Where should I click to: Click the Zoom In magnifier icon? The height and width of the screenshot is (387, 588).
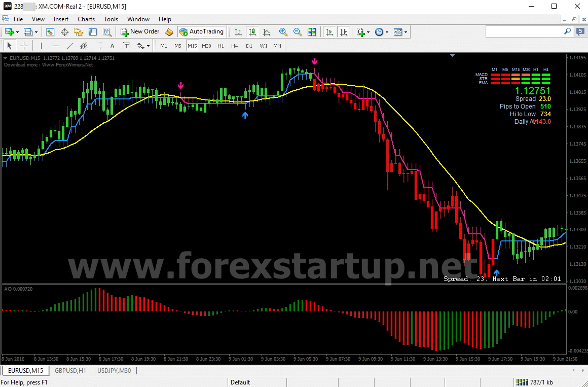(283, 32)
